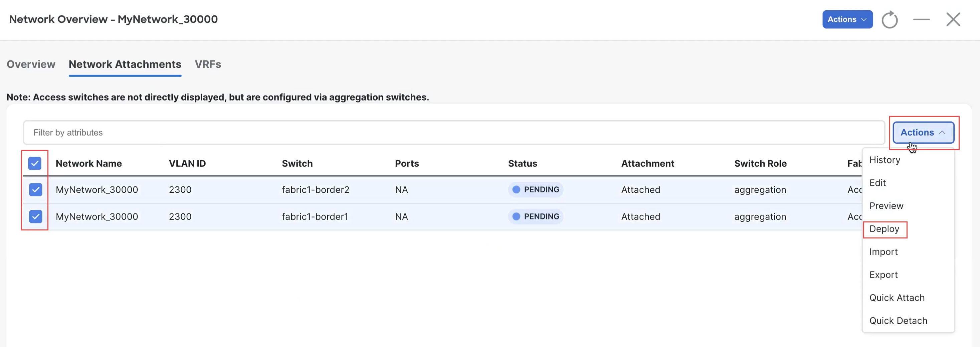The image size is (980, 347).
Task: Switch to the Overview tab
Action: point(31,64)
